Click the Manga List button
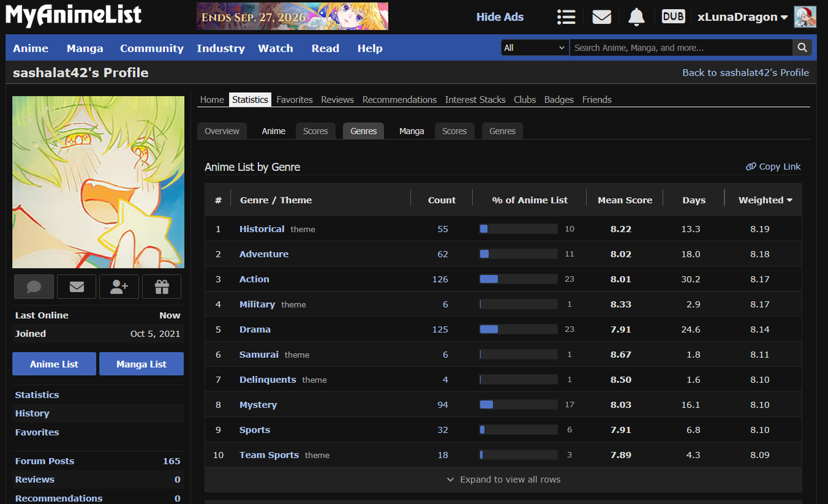The image size is (828, 504). point(142,364)
